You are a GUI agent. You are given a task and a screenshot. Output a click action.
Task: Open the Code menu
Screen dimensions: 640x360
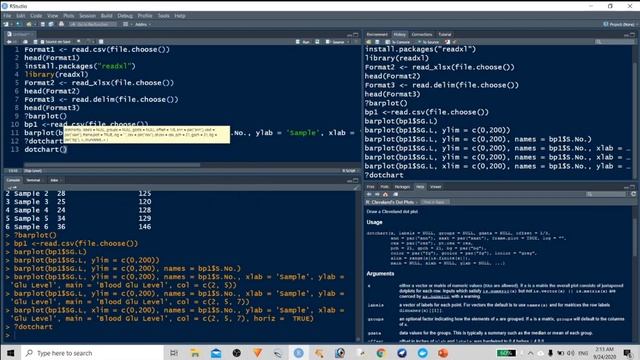pos(36,16)
